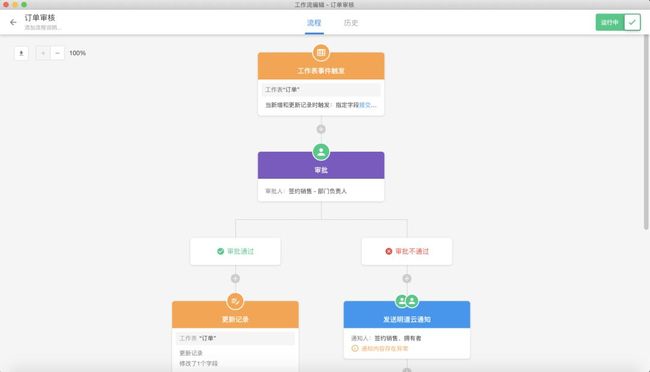The height and width of the screenshot is (372, 650).
Task: Add a node below 审批通过 branch
Action: [235, 279]
